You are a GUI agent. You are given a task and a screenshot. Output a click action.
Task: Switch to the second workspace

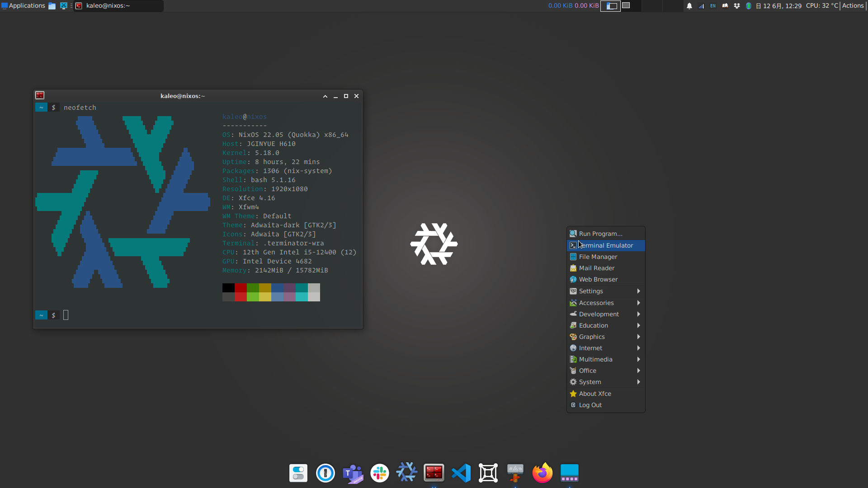(x=626, y=6)
